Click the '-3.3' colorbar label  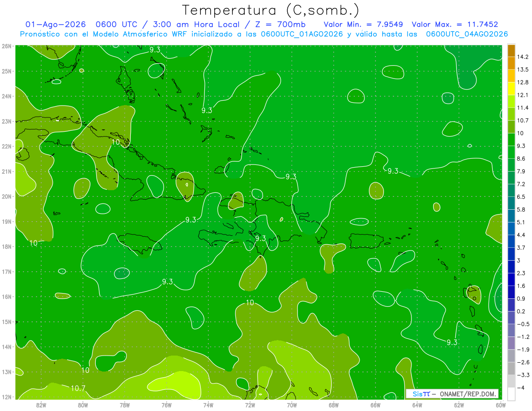523,375
